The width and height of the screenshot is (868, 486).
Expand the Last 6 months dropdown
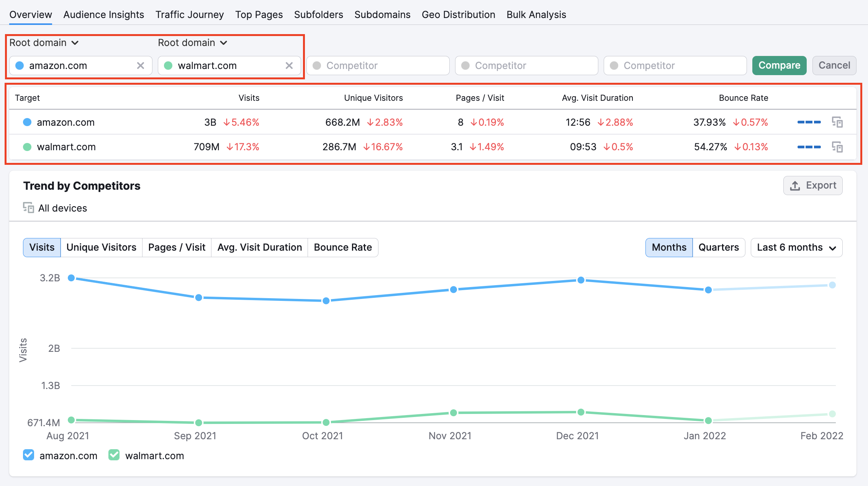[796, 247]
